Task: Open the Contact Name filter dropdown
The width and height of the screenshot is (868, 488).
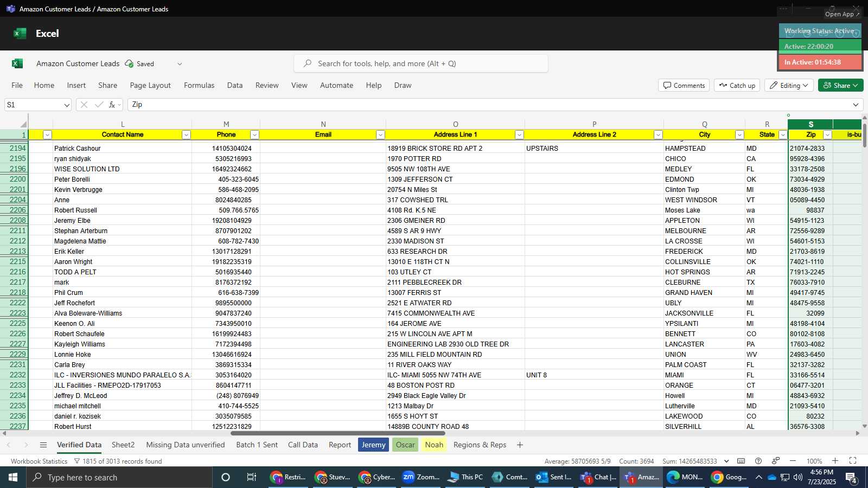Action: click(x=186, y=134)
